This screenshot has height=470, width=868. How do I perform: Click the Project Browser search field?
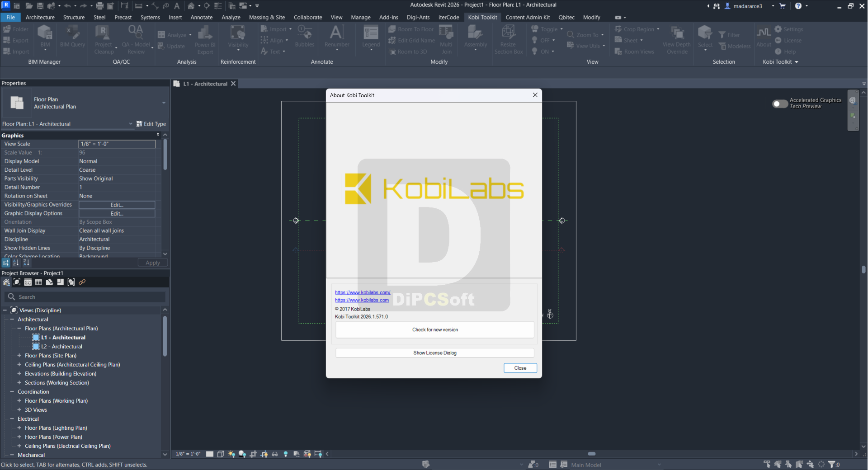[x=85, y=297]
